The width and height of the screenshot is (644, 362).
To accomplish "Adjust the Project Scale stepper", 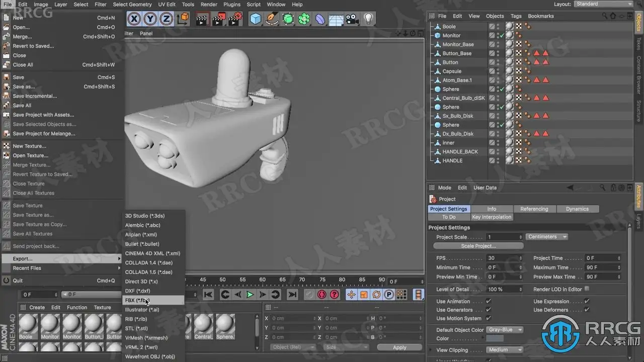I will click(x=521, y=237).
